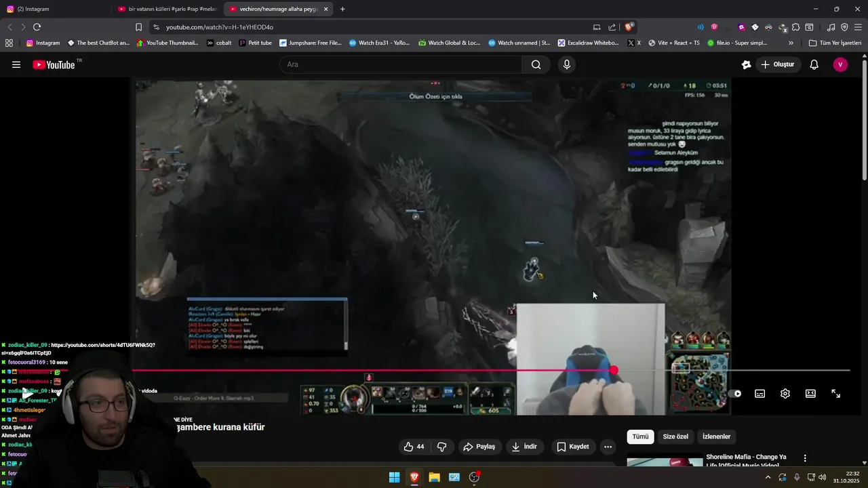
Task: Click the Brave icon in taskbar
Action: [x=414, y=477]
